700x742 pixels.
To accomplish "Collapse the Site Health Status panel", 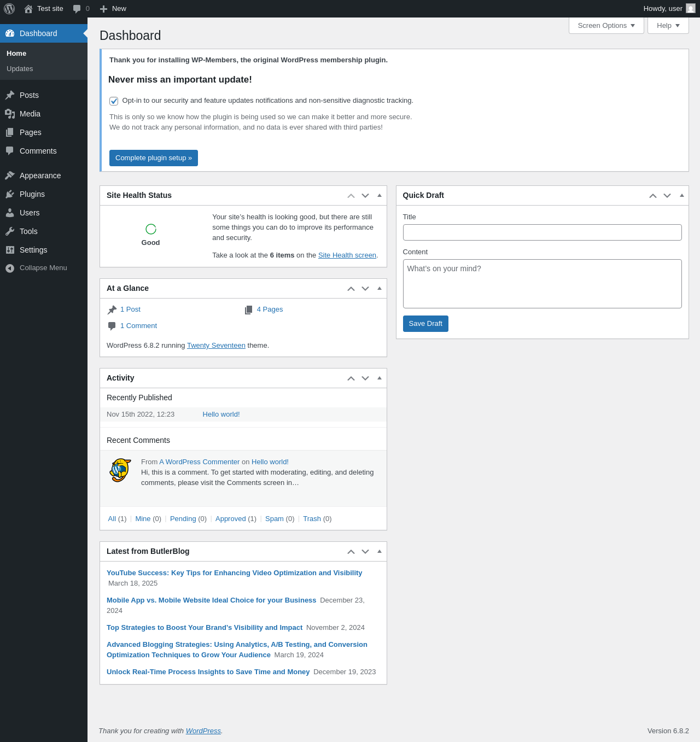I will [380, 195].
